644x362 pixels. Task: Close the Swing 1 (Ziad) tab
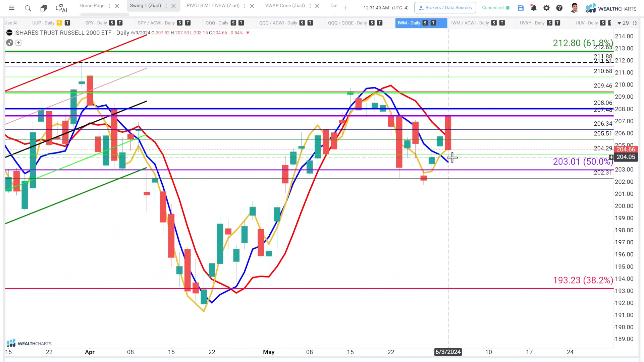(x=173, y=6)
